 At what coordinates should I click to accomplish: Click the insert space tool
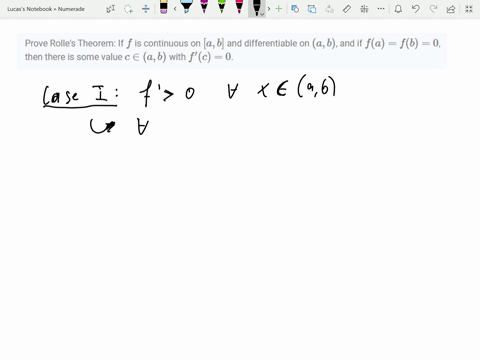pyautogui.click(x=146, y=9)
